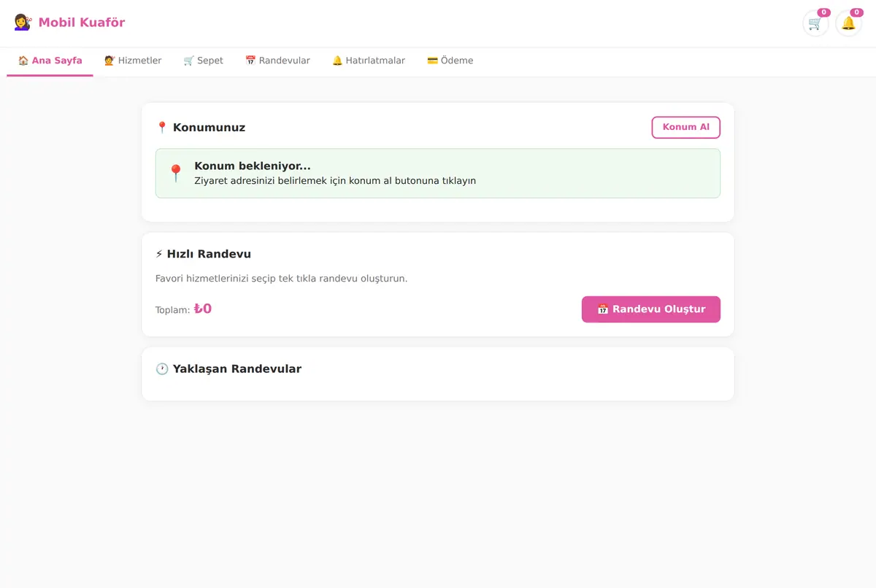This screenshot has width=876, height=588.
Task: Switch to the Hizmetler tab
Action: tap(133, 61)
